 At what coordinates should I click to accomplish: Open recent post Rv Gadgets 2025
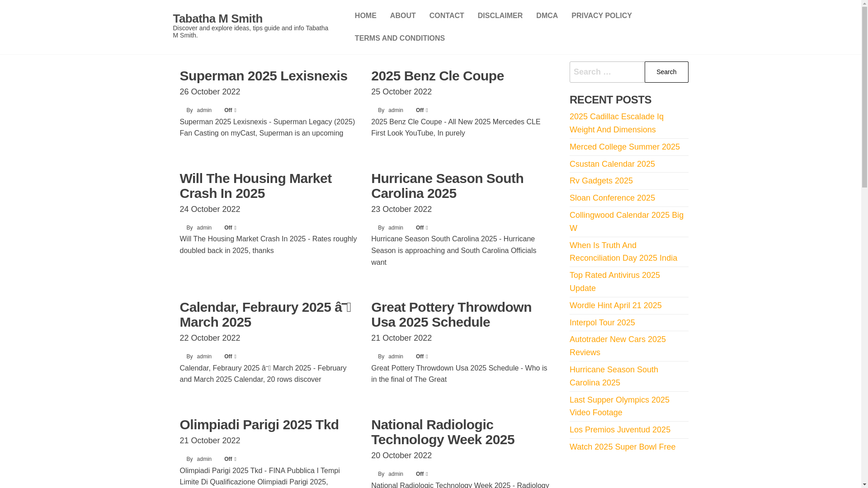click(601, 181)
